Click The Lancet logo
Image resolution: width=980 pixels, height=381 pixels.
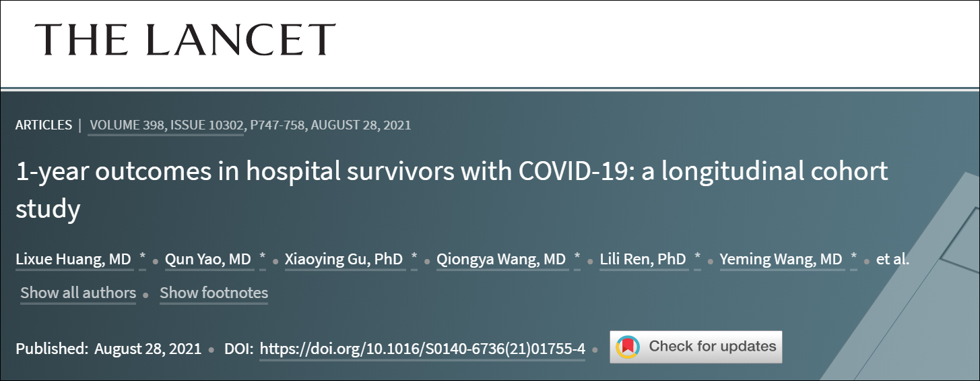click(x=185, y=39)
